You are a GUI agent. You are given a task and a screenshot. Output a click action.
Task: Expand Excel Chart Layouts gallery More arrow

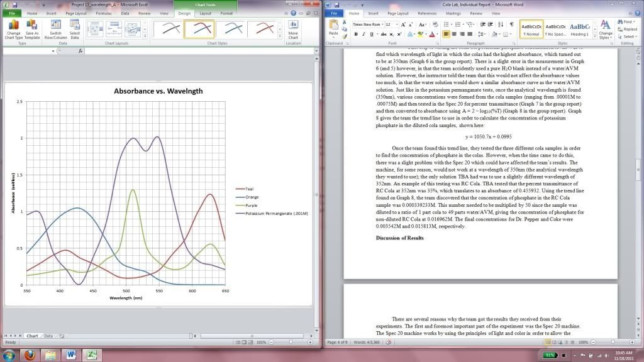145,37
